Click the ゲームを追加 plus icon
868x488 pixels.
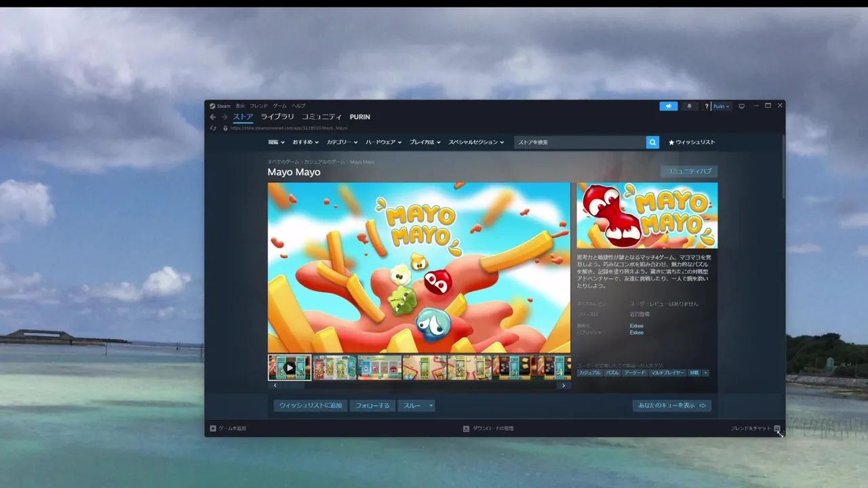click(x=213, y=428)
